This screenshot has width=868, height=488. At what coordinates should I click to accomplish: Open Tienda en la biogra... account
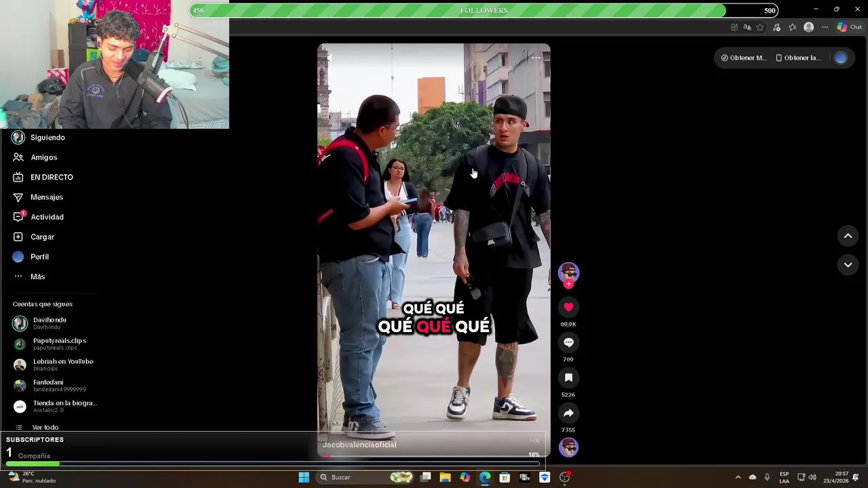coord(55,407)
